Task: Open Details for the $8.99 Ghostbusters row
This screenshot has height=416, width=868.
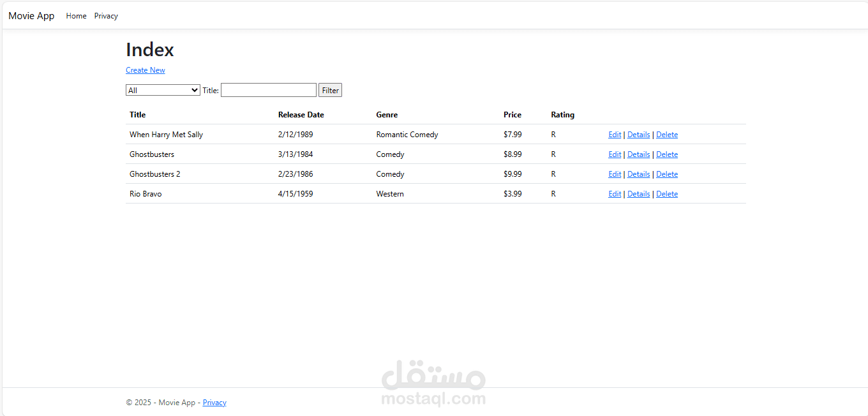Action: point(638,154)
